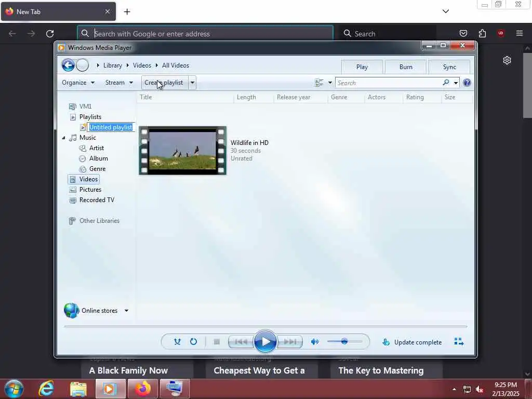Open a new tab in Firefox
Screen dimensions: 532x399
(127, 12)
